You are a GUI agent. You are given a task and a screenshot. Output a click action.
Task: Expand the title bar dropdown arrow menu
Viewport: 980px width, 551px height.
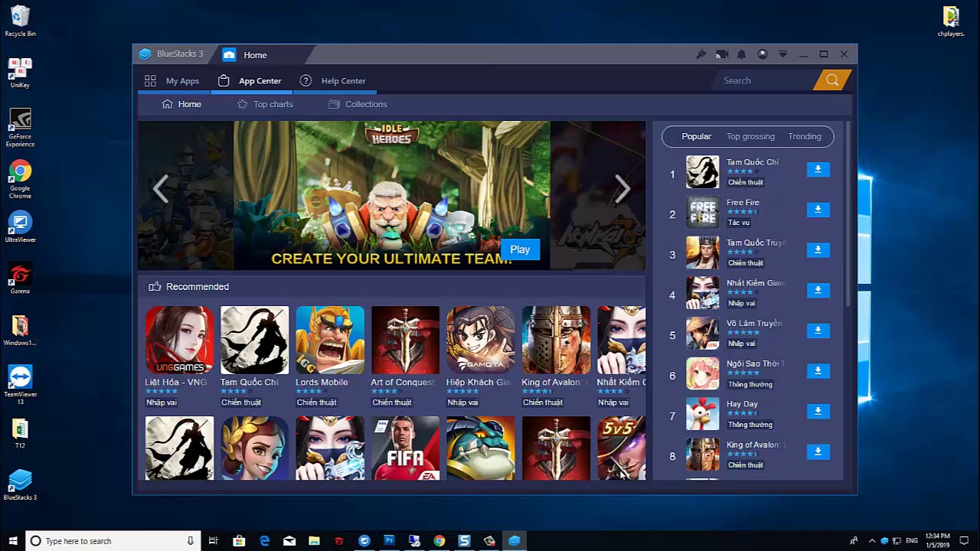pyautogui.click(x=782, y=54)
